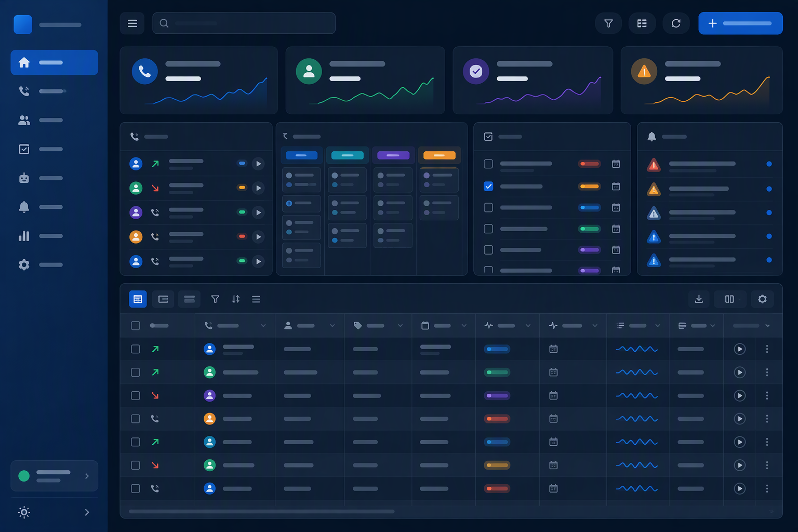This screenshot has width=798, height=532.
Task: Click into the search field in the top bar
Action: 244,23
